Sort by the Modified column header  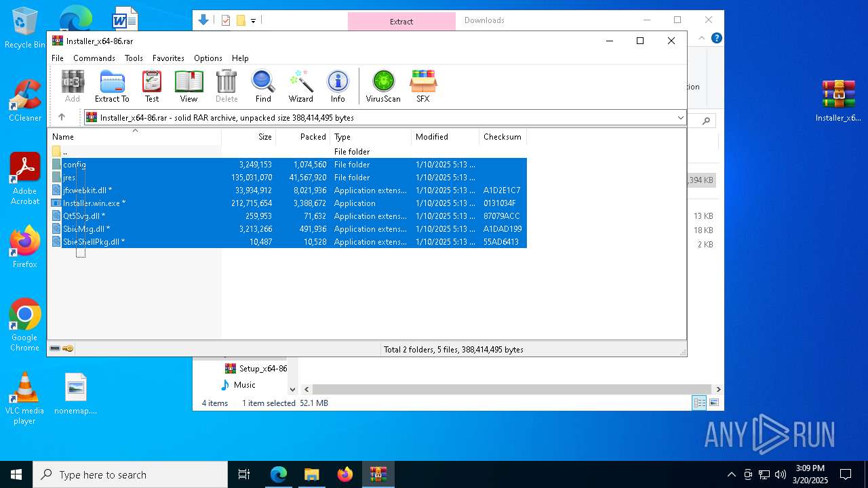(445, 137)
